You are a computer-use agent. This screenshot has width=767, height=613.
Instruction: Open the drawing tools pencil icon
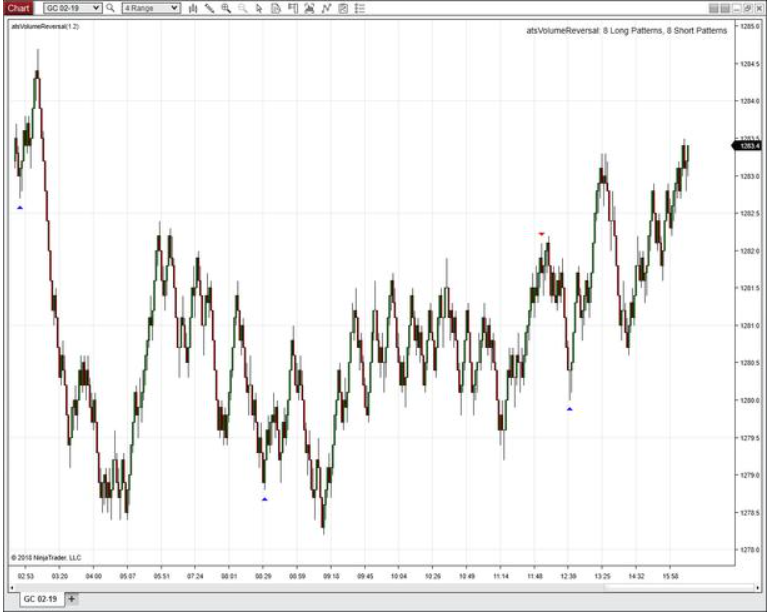[x=209, y=8]
